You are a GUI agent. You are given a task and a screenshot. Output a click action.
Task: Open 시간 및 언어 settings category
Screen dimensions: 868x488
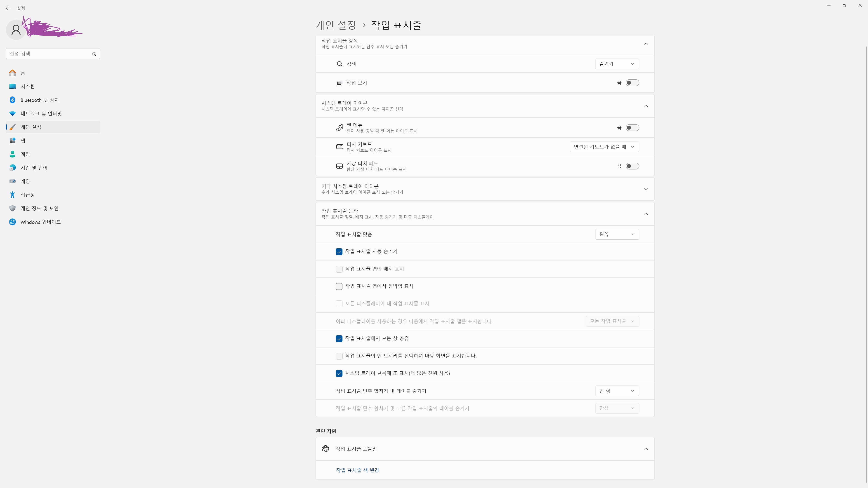[x=53, y=168]
